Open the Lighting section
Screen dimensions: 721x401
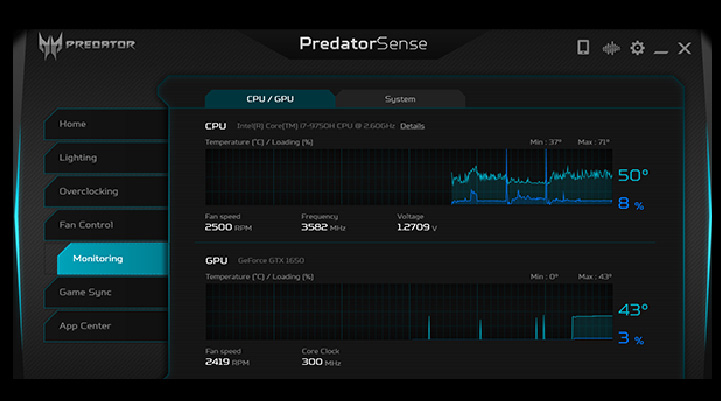pyautogui.click(x=105, y=158)
